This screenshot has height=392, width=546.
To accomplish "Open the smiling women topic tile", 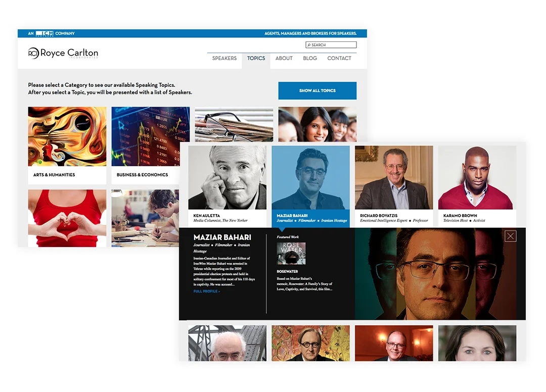I will click(x=317, y=124).
